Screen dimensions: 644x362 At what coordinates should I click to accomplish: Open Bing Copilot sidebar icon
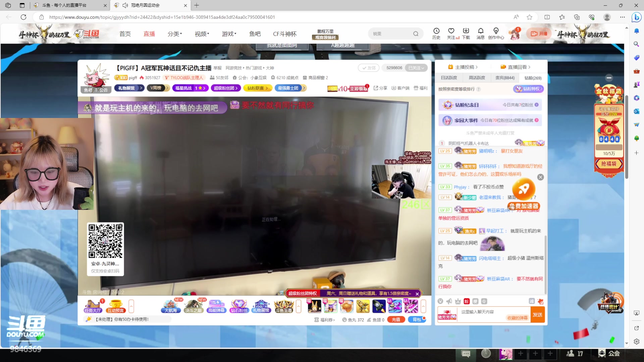pyautogui.click(x=636, y=17)
